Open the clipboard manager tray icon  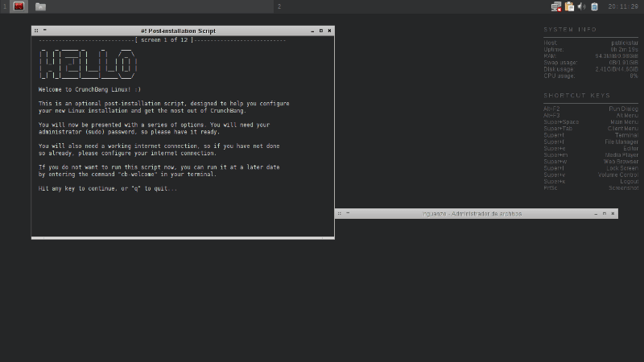pyautogui.click(x=569, y=6)
